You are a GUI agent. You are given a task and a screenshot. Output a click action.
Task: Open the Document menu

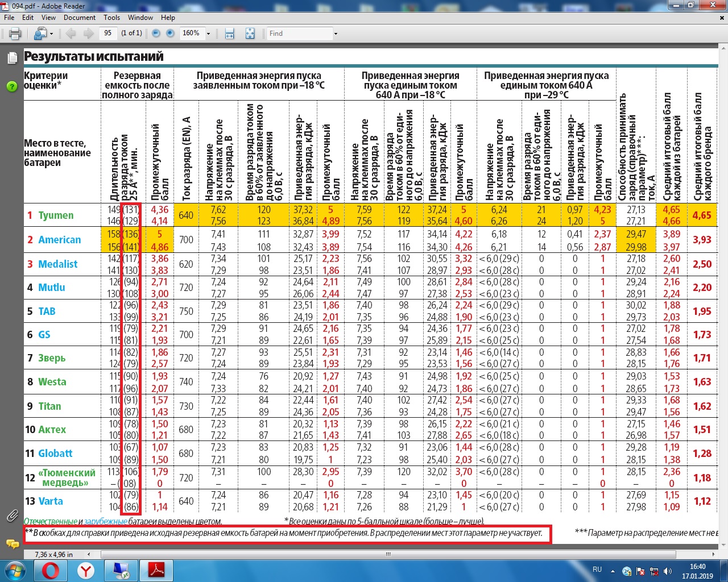[80, 18]
